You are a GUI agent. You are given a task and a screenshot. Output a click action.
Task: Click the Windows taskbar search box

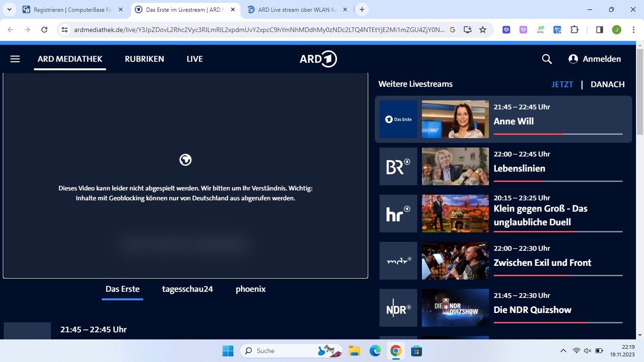[x=291, y=351]
